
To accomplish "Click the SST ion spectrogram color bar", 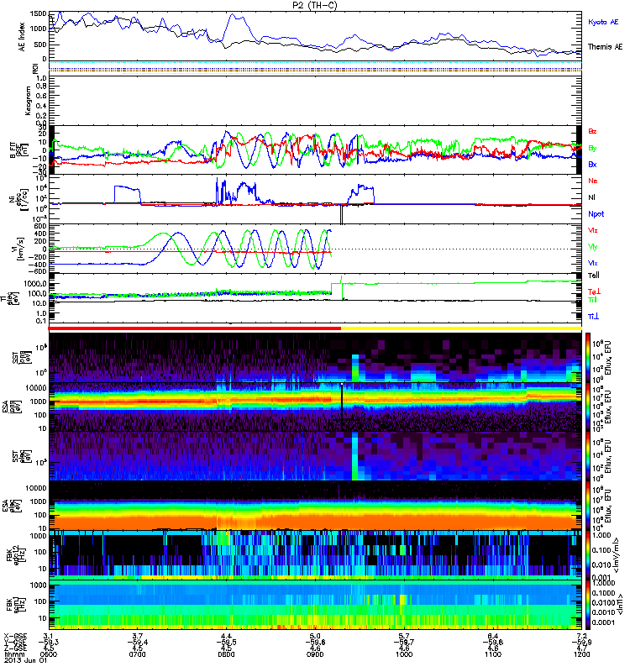I will click(589, 358).
